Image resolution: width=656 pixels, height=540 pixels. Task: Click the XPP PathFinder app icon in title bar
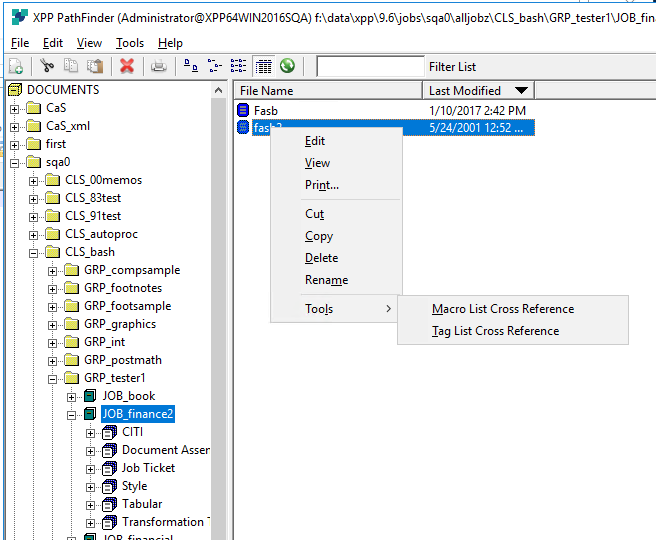19,17
